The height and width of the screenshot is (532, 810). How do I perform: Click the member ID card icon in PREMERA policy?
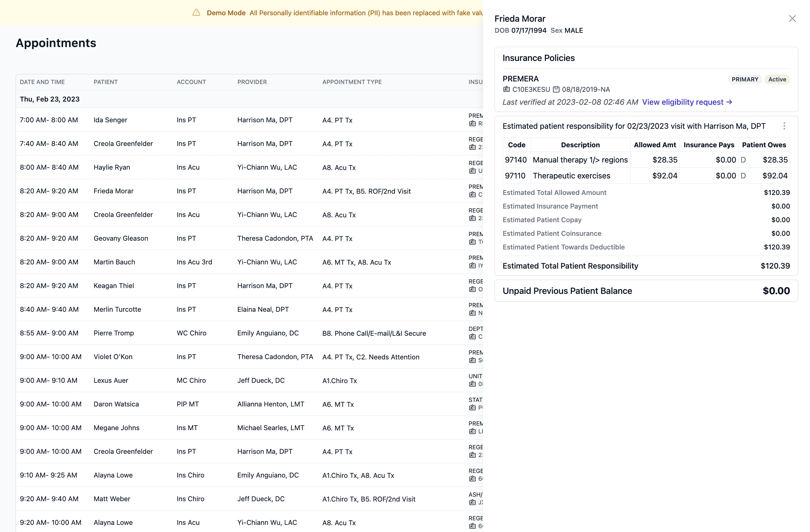tap(507, 89)
